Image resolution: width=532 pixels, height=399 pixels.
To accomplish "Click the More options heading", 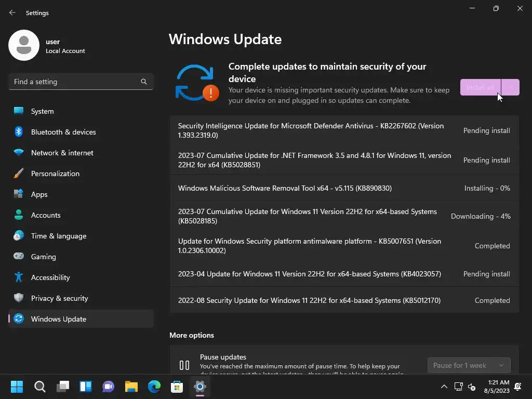I will [192, 335].
